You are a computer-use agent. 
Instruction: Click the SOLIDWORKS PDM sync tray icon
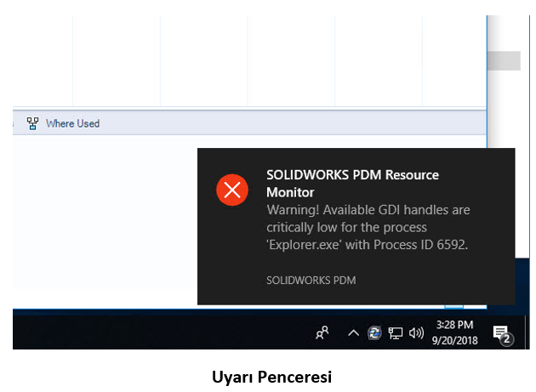374,333
